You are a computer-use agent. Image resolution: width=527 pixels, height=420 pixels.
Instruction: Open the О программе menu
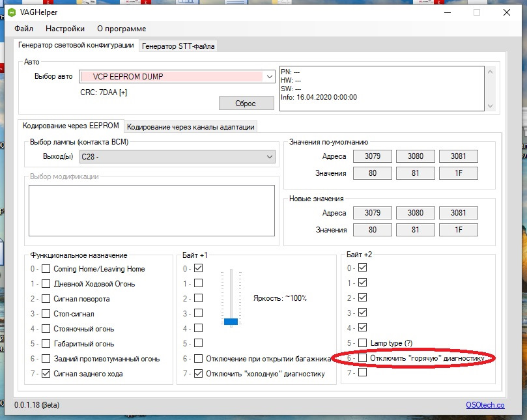pyautogui.click(x=122, y=29)
